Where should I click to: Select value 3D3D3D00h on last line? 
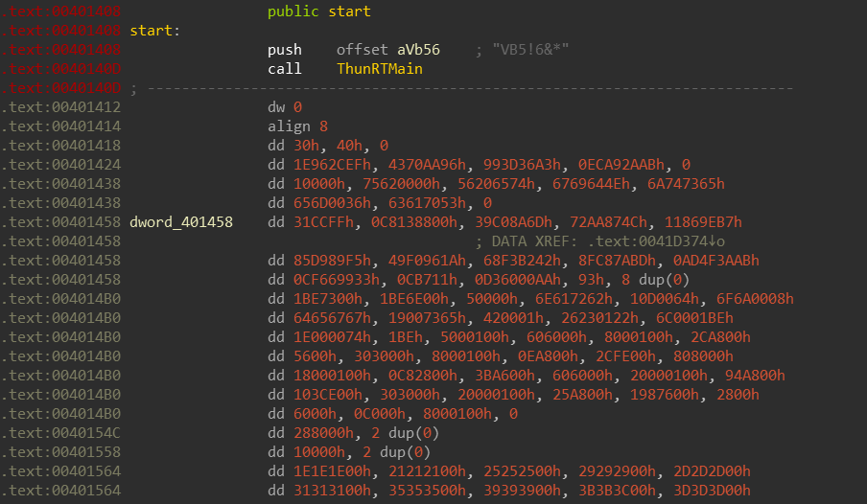pos(713,491)
